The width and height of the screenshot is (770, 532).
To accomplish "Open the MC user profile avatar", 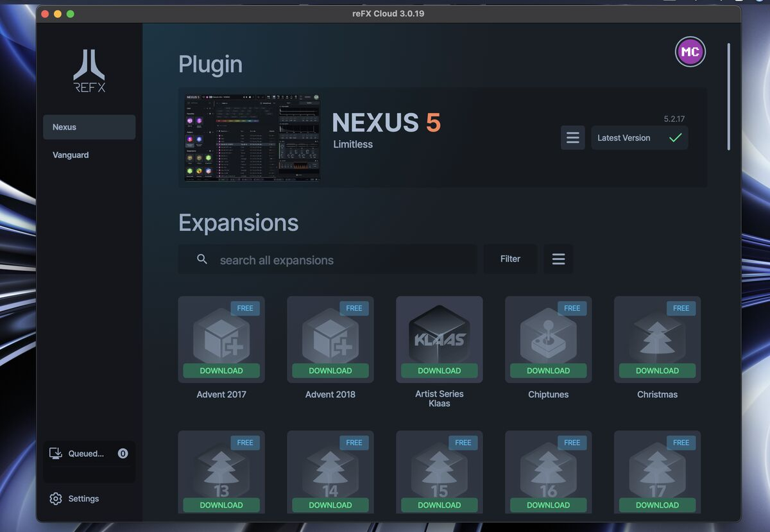I will point(690,52).
